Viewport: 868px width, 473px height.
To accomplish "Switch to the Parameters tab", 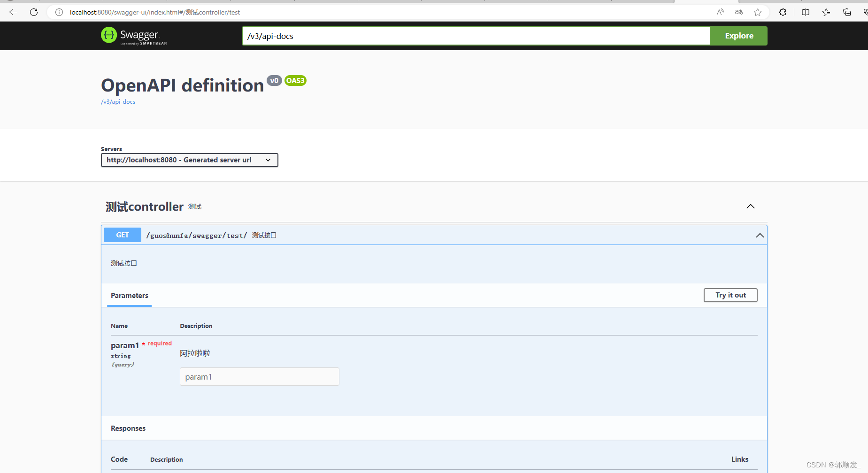I will pos(130,295).
